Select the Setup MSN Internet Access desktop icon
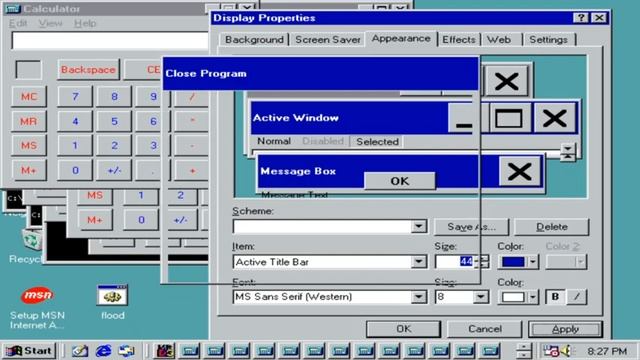This screenshot has width=640, height=360. pyautogui.click(x=37, y=307)
